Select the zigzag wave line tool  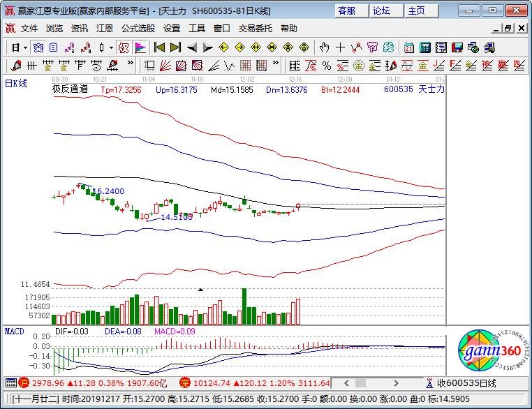pos(230,65)
